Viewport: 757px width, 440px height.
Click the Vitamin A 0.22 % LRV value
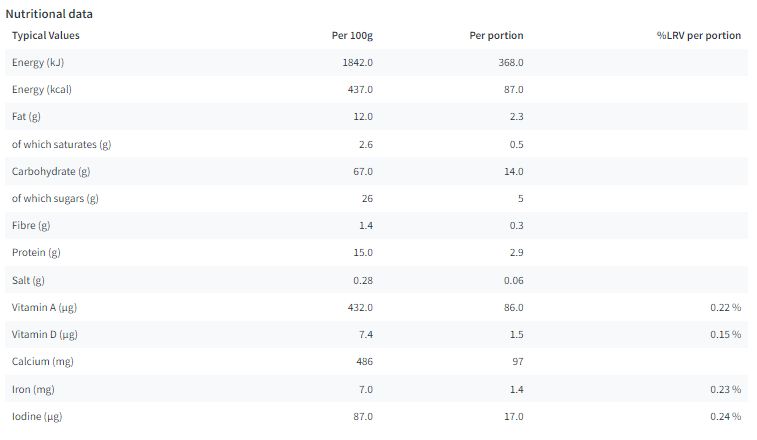pos(726,308)
